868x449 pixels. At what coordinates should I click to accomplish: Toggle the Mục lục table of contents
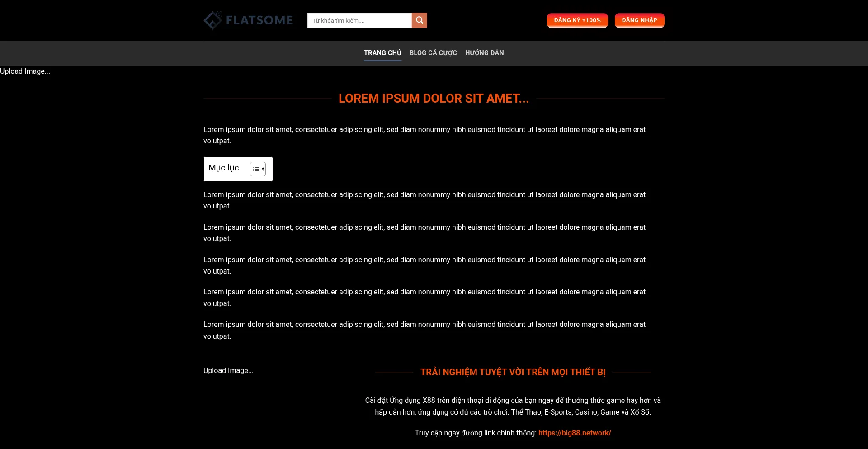[258, 169]
